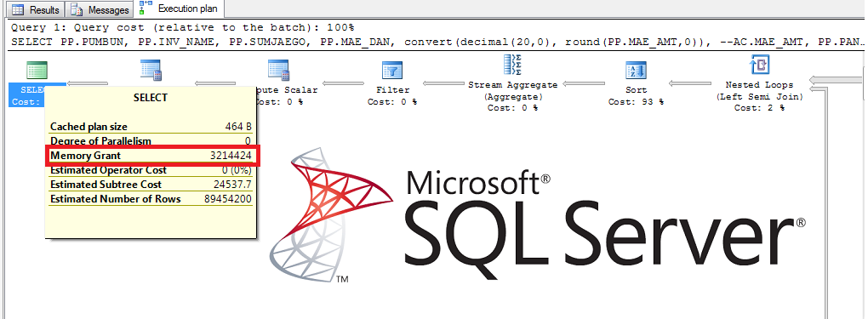Click the Execution plan tab icon

coord(146,8)
